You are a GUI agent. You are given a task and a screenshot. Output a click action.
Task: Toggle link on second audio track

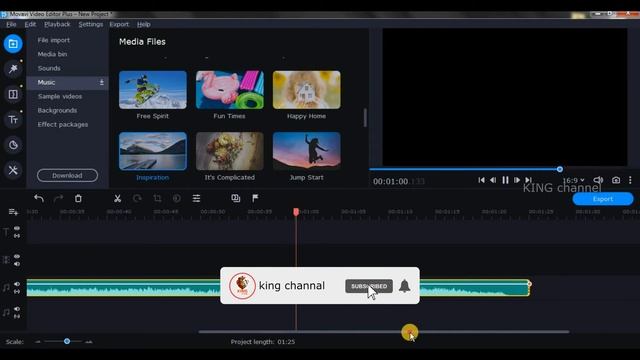pos(17,316)
